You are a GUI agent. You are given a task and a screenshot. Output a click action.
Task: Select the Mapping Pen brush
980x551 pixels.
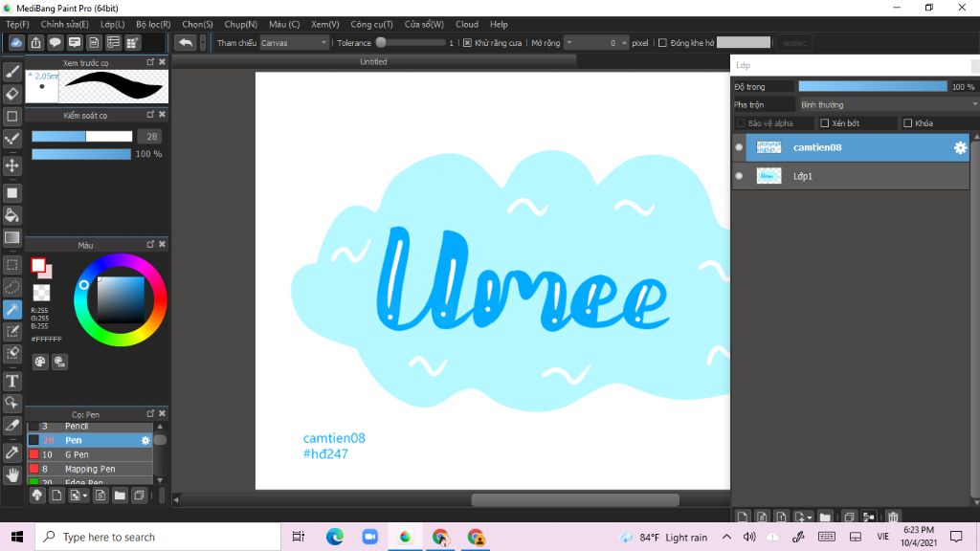click(x=90, y=469)
